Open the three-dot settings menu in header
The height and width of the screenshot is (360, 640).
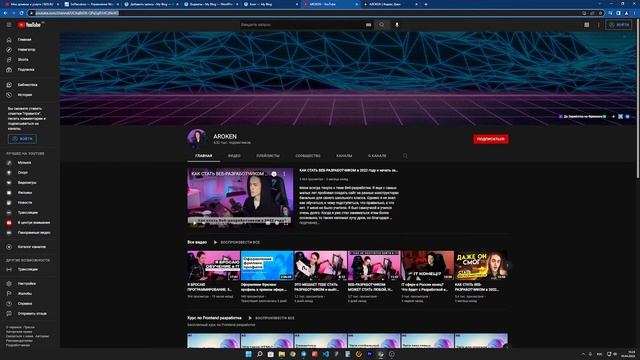(x=598, y=25)
